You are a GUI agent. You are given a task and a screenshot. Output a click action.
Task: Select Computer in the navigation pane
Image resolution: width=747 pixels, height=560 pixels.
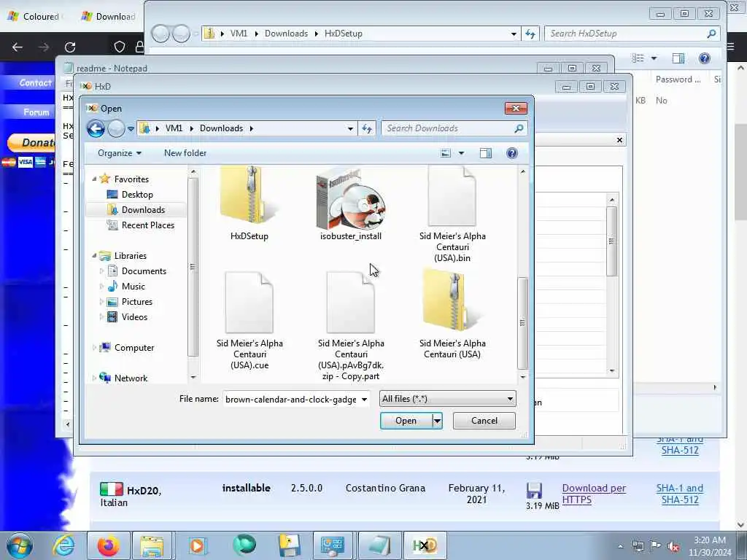click(x=134, y=348)
